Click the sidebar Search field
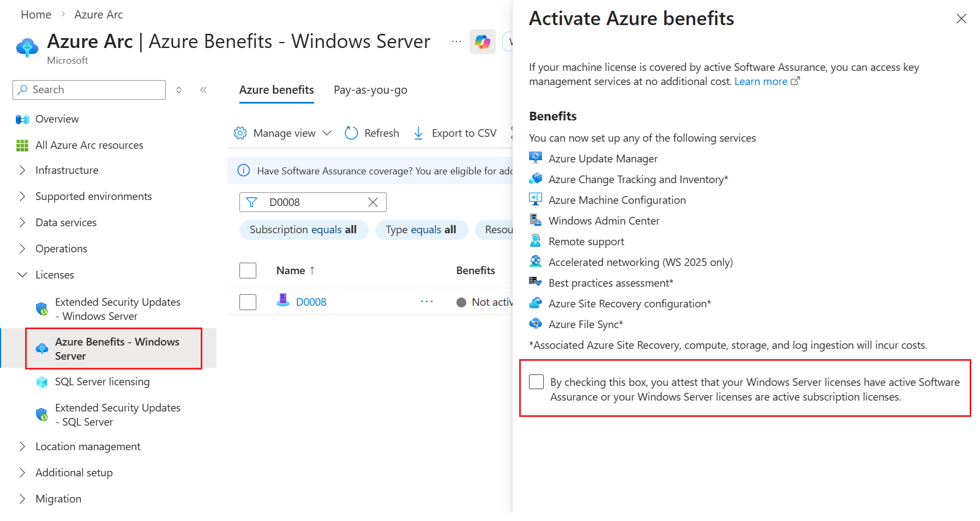This screenshot has height=521, width=980. (x=89, y=90)
